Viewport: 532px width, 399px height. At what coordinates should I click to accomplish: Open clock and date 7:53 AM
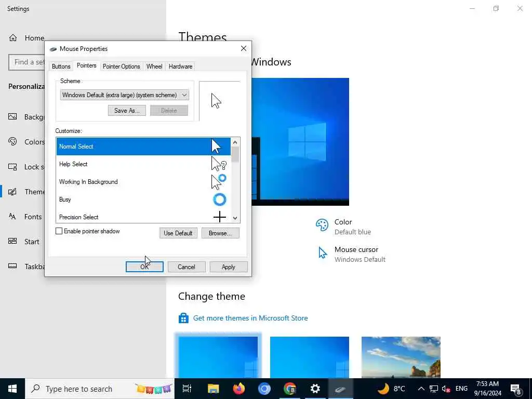pos(487,389)
